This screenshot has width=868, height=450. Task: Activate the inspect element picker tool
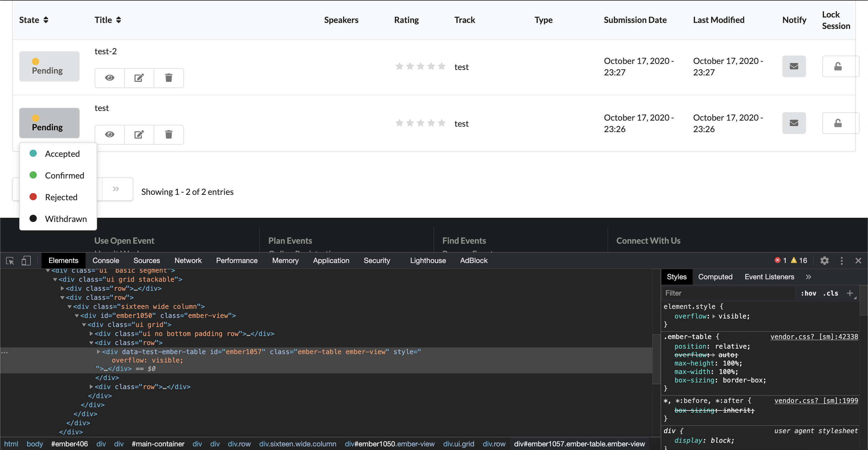(x=10, y=261)
